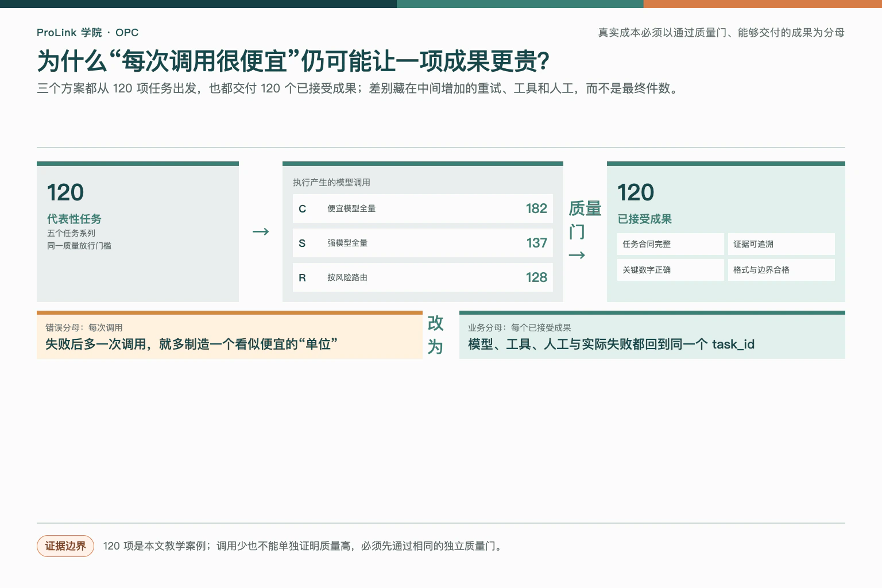Click the text 失败后多一次调用,就多制造一个看似便宜的“单位”
Image resolution: width=882 pixels, height=588 pixels.
pyautogui.click(x=191, y=344)
